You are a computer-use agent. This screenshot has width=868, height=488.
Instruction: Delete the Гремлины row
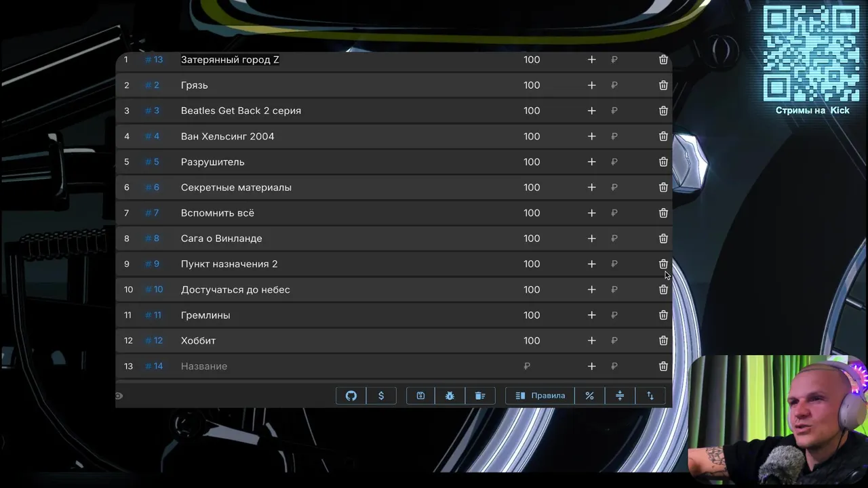coord(663,315)
